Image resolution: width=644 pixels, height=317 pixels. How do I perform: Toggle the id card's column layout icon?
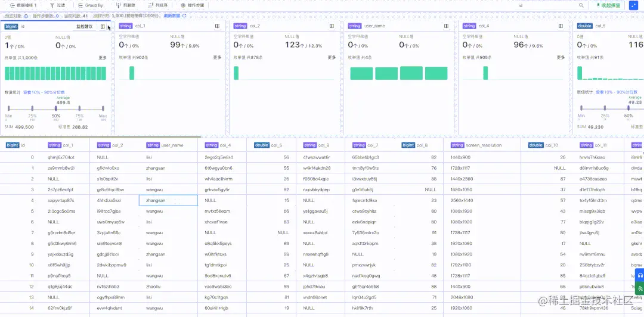[103, 26]
